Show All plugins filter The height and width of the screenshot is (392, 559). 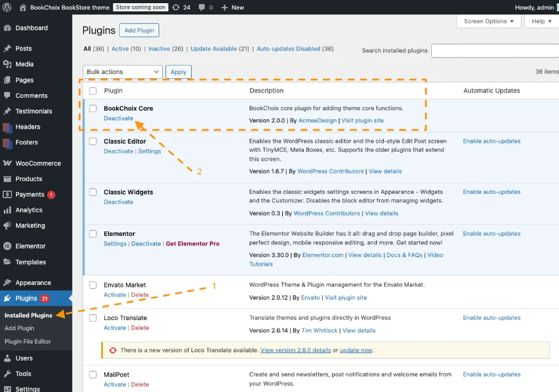(87, 49)
